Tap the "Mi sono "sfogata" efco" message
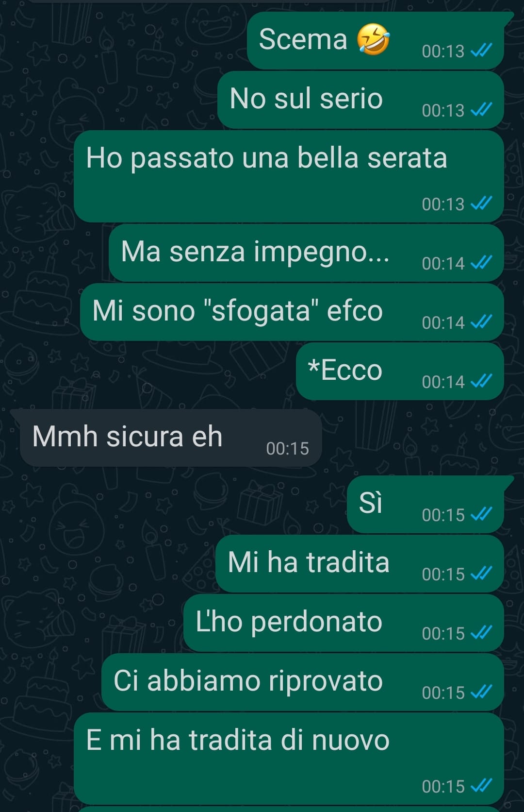The height and width of the screenshot is (812, 524). (292, 312)
